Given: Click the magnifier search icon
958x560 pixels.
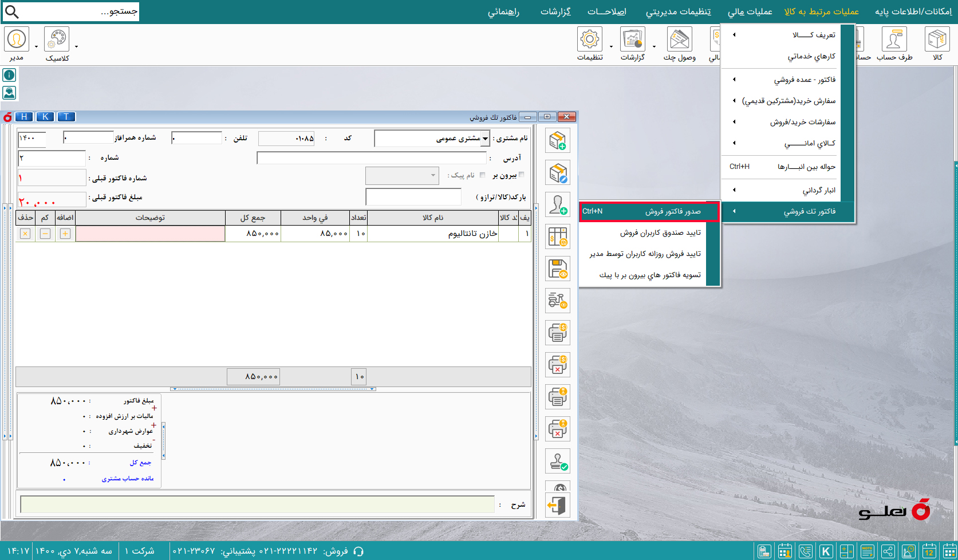Looking at the screenshot, I should (11, 11).
